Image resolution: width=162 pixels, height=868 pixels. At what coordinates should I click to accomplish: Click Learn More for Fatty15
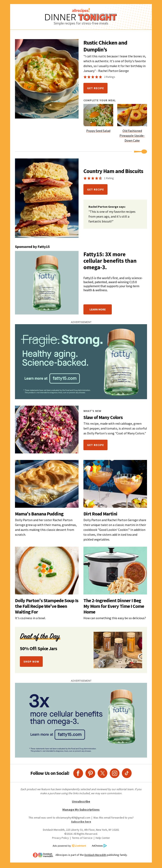point(98,309)
